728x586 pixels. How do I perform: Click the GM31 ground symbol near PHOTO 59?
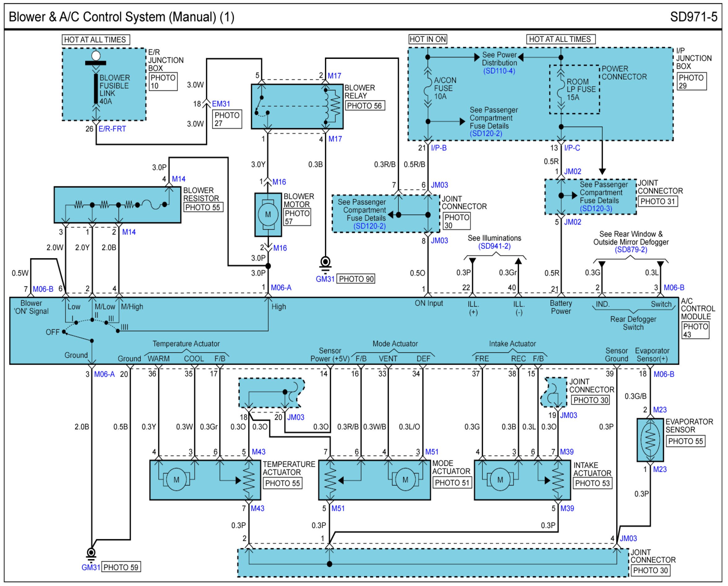pos(91,553)
